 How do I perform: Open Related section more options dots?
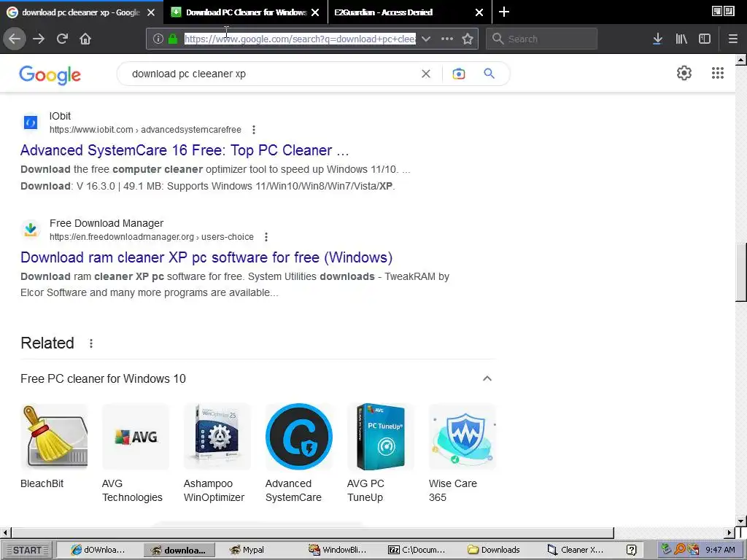coord(91,343)
